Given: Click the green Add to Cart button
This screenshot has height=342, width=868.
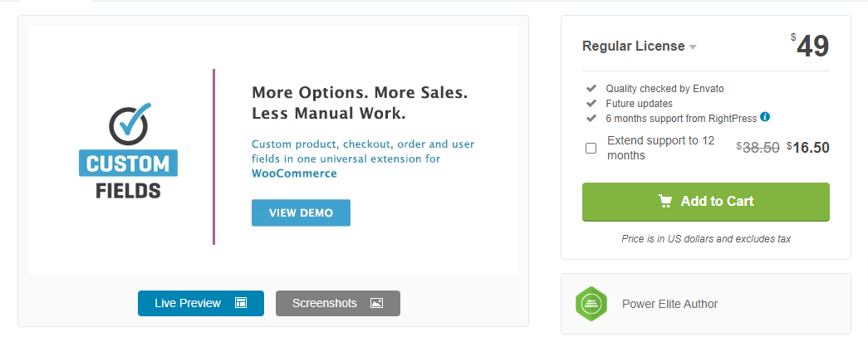Looking at the screenshot, I should (x=706, y=202).
